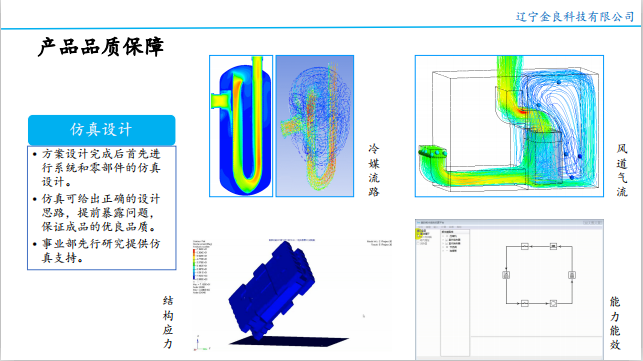
Task: Click the axis triad icon in stress view
Action: pos(199,344)
